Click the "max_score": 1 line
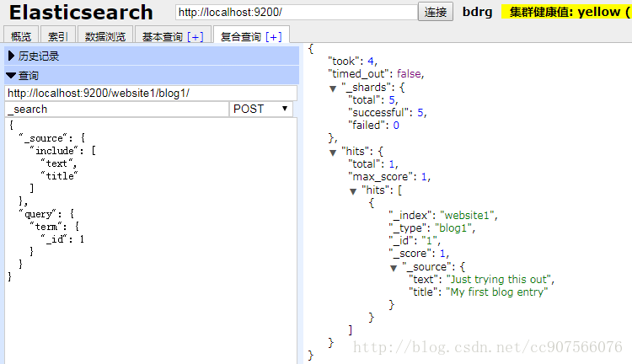 [x=389, y=177]
